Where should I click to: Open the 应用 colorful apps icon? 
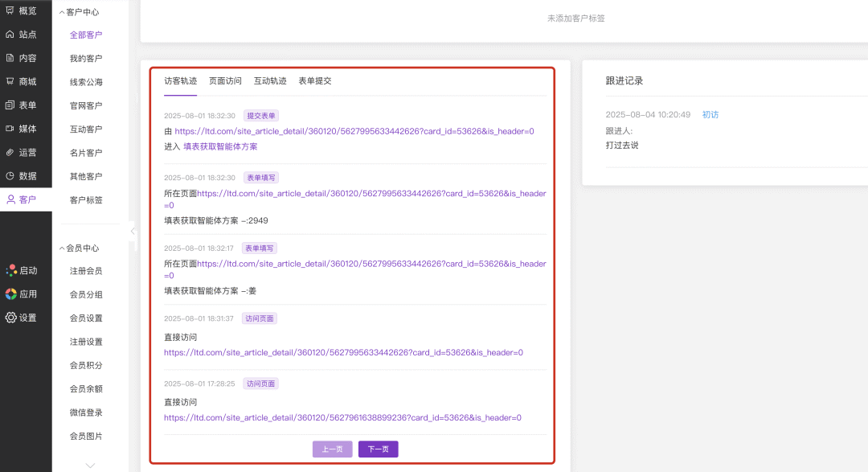pyautogui.click(x=10, y=294)
